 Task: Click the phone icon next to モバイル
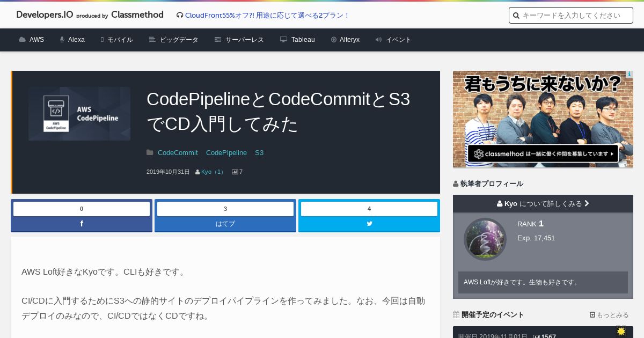102,40
